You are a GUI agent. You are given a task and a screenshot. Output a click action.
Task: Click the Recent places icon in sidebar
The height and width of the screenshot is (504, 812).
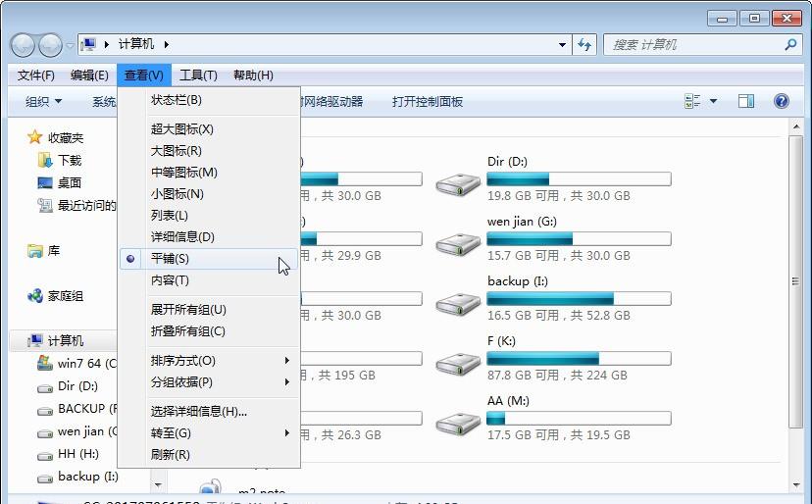45,206
